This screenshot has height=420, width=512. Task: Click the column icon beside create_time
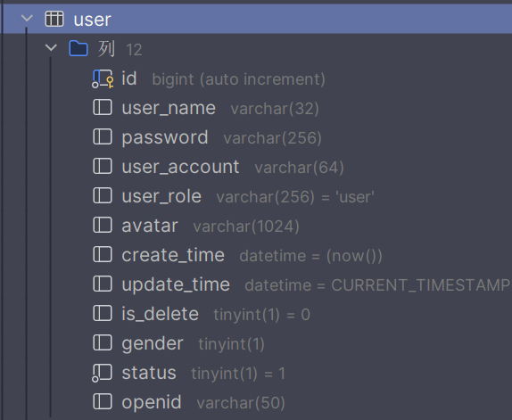coord(103,254)
